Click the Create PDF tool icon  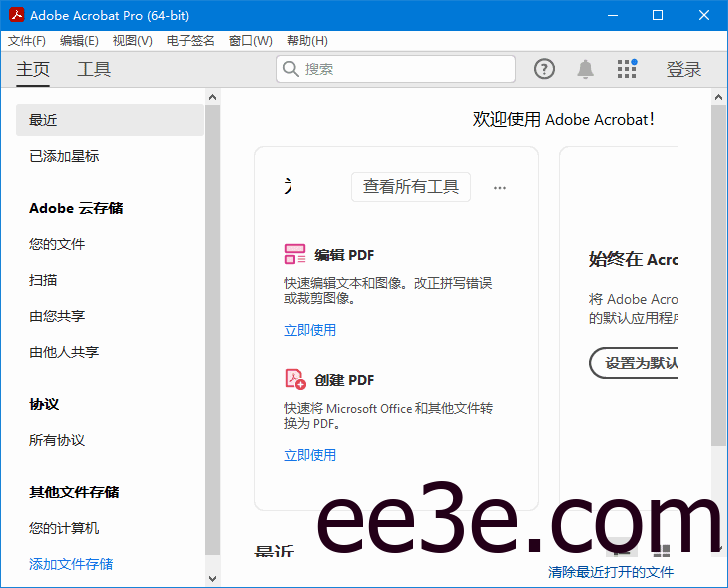click(295, 379)
